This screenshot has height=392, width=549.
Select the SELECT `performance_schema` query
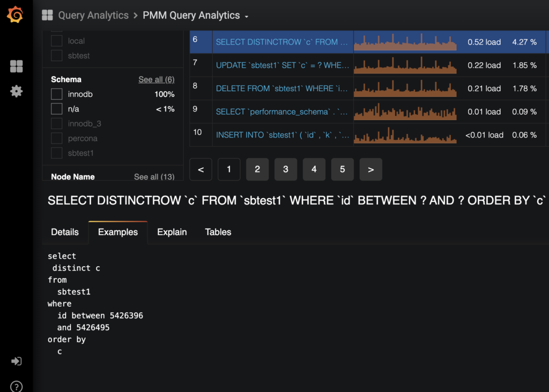pyautogui.click(x=282, y=112)
